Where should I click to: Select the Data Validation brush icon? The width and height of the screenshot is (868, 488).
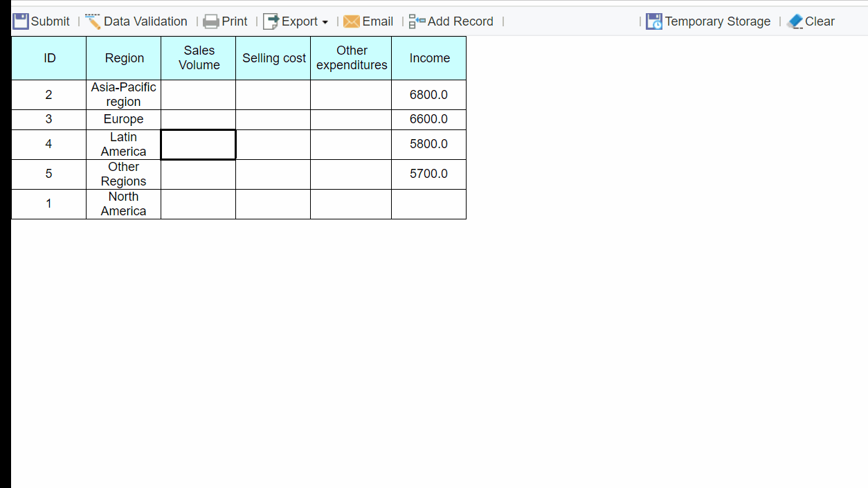(x=93, y=21)
